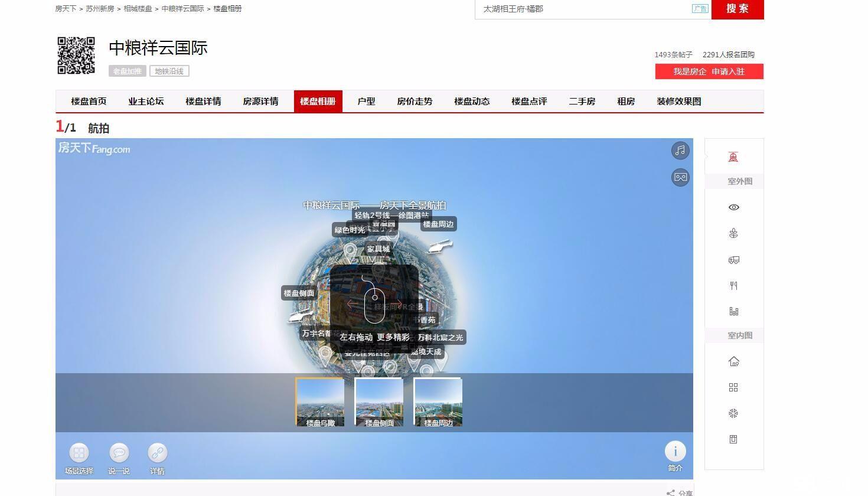Go to 苏州新房 breadcrumb link
Screen dimensions: 868x496
tap(100, 9)
